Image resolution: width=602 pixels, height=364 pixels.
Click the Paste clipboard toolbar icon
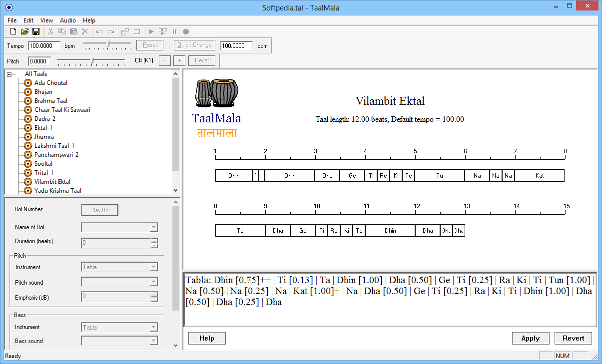pyautogui.click(x=73, y=31)
